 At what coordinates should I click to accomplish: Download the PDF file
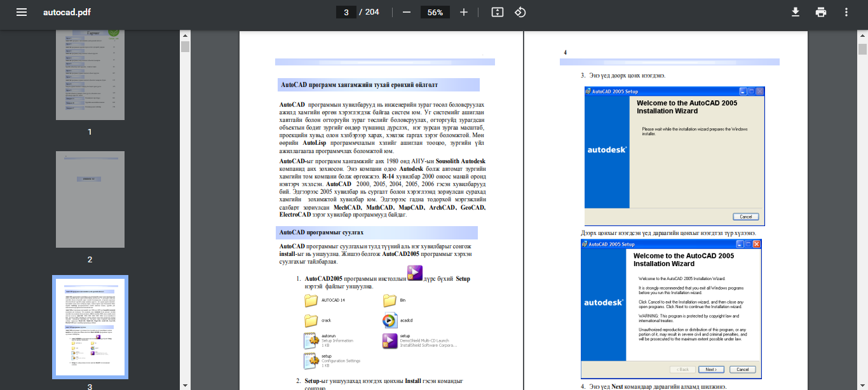[x=795, y=12]
